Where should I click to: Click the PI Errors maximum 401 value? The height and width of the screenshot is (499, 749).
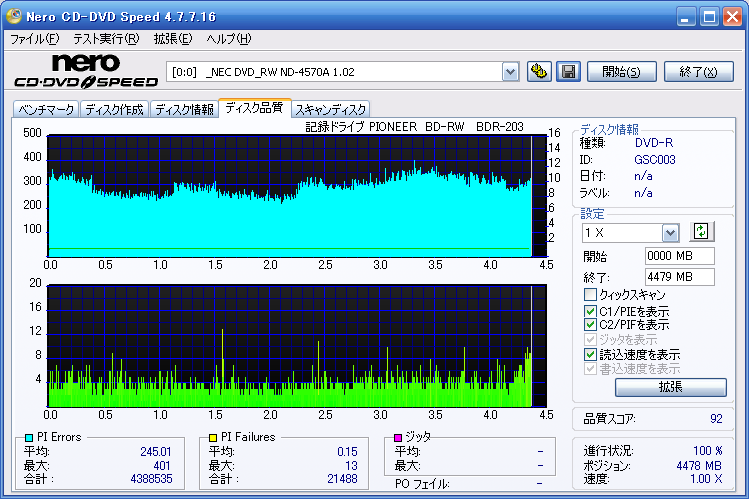161,466
